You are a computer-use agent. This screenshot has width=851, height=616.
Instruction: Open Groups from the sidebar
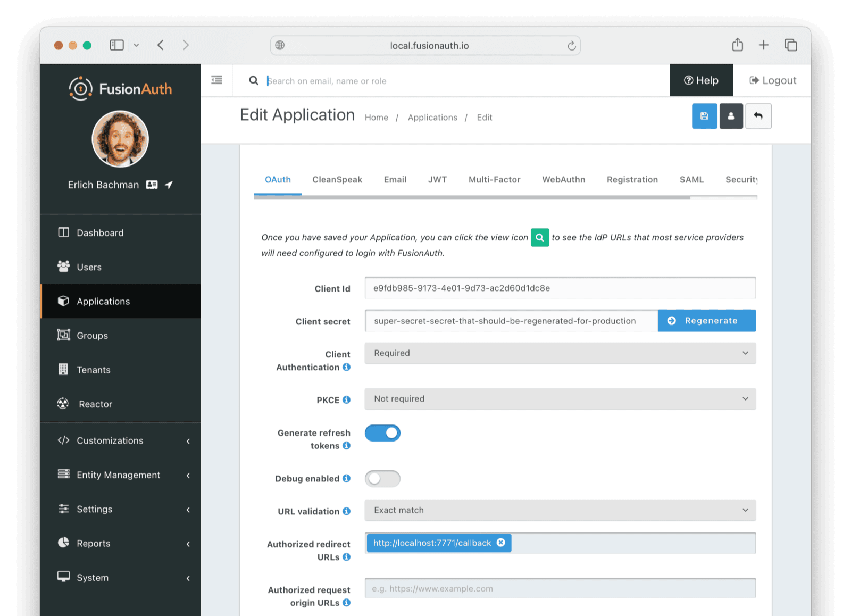click(120, 336)
